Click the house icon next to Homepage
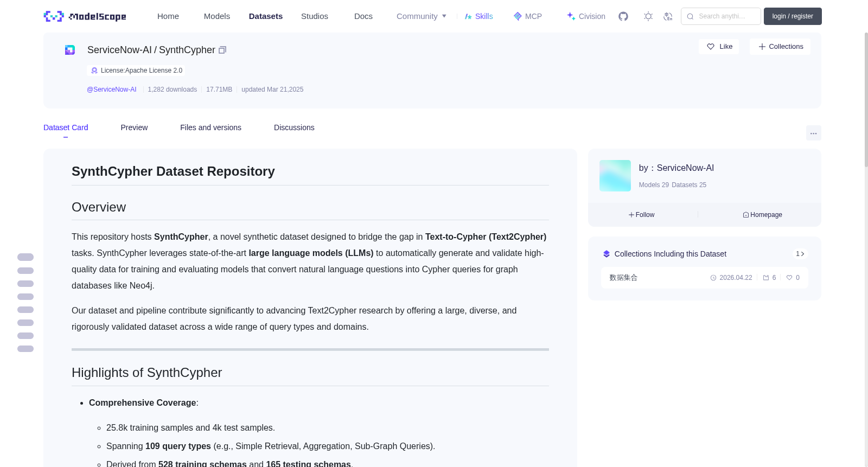868x467 pixels. [x=746, y=215]
